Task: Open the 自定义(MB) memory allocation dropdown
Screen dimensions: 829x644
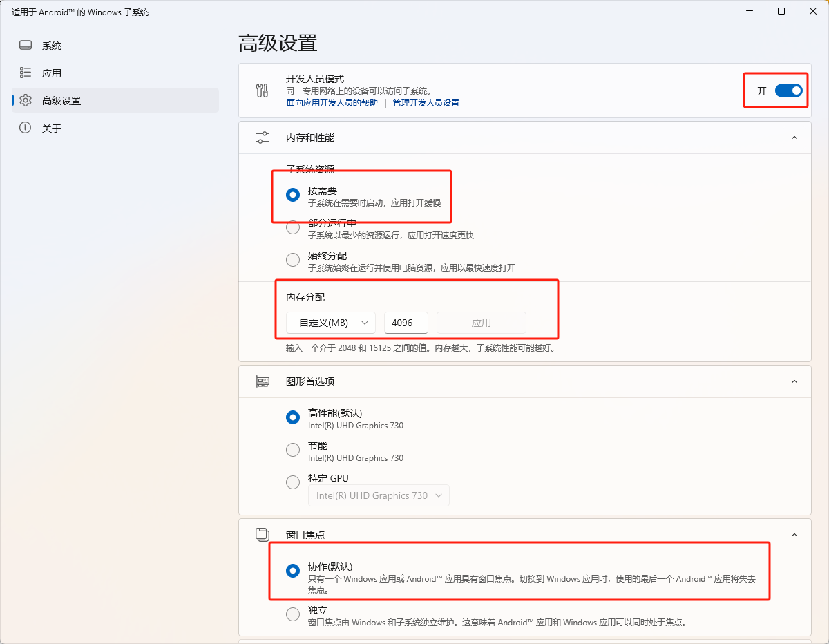Action: point(331,323)
